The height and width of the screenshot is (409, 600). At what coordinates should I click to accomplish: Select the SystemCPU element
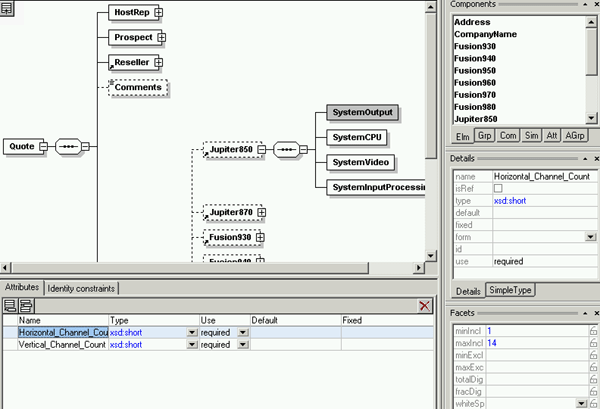(357, 137)
